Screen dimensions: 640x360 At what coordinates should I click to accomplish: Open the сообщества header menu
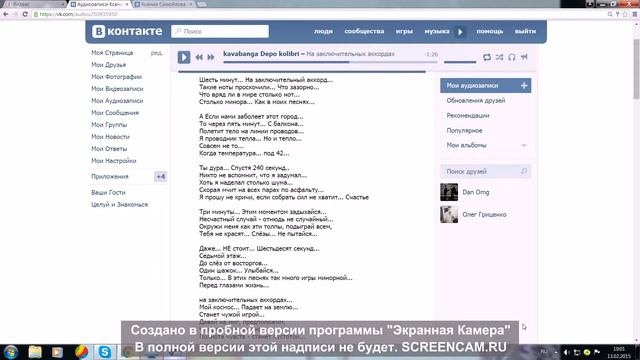364,31
